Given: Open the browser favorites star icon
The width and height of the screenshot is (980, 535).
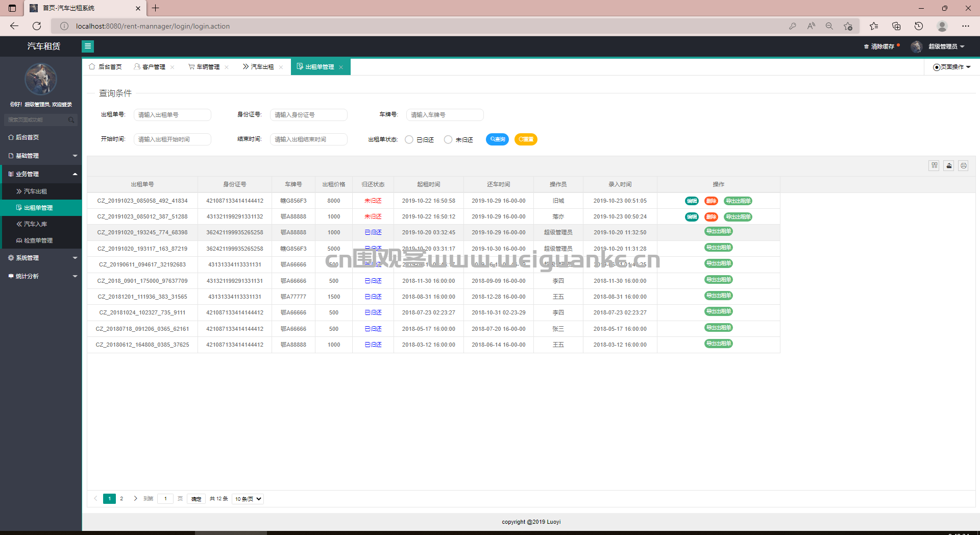Looking at the screenshot, I should [x=848, y=26].
